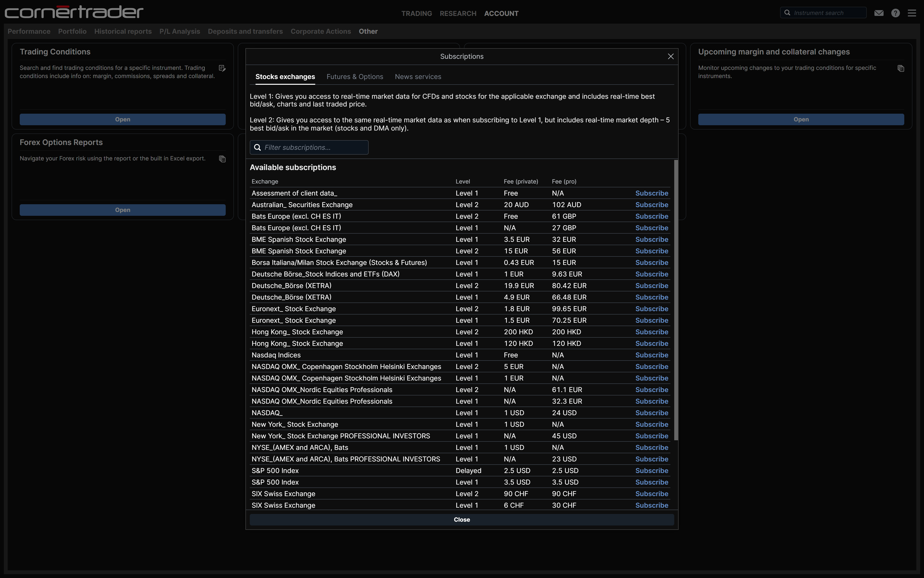Click the Available subscriptions heading
Image resolution: width=924 pixels, height=578 pixels.
[293, 167]
